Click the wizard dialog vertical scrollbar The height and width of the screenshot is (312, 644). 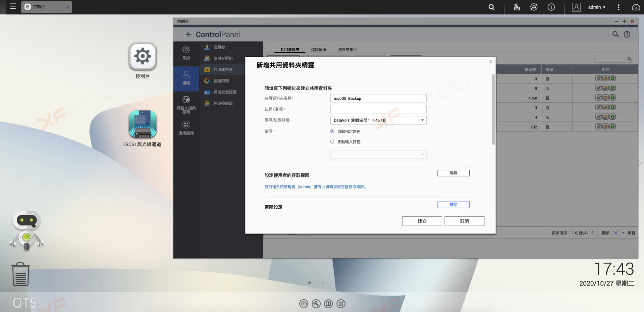[493, 110]
